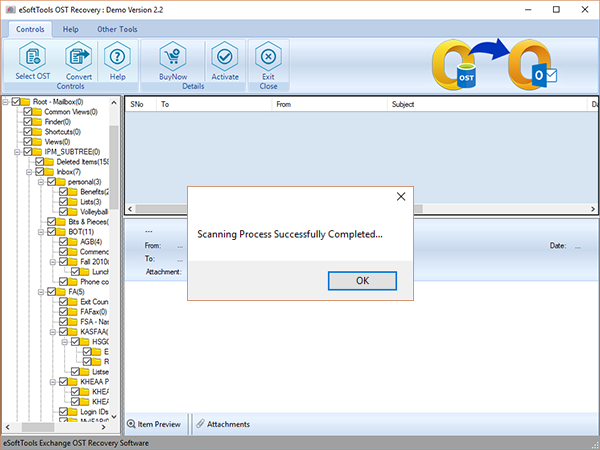Viewport: 600px width, 450px height.
Task: Click the Phone co folder icon
Action: coord(73,282)
